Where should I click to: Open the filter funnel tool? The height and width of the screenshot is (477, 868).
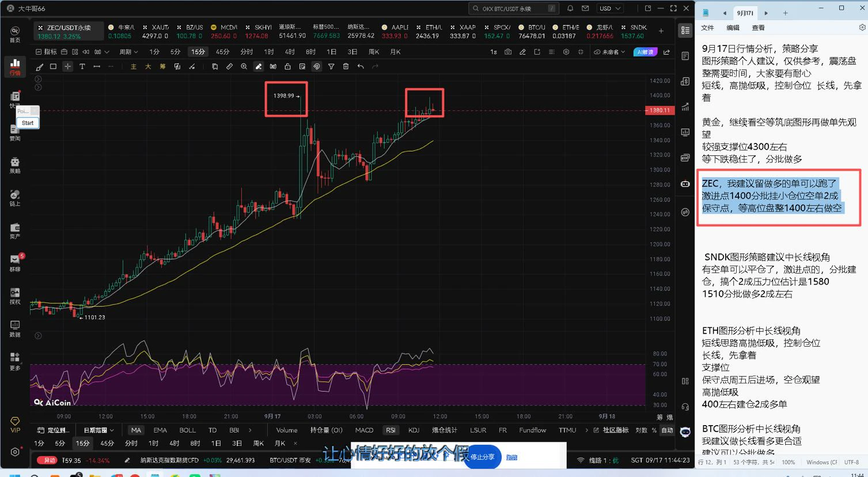coord(331,67)
